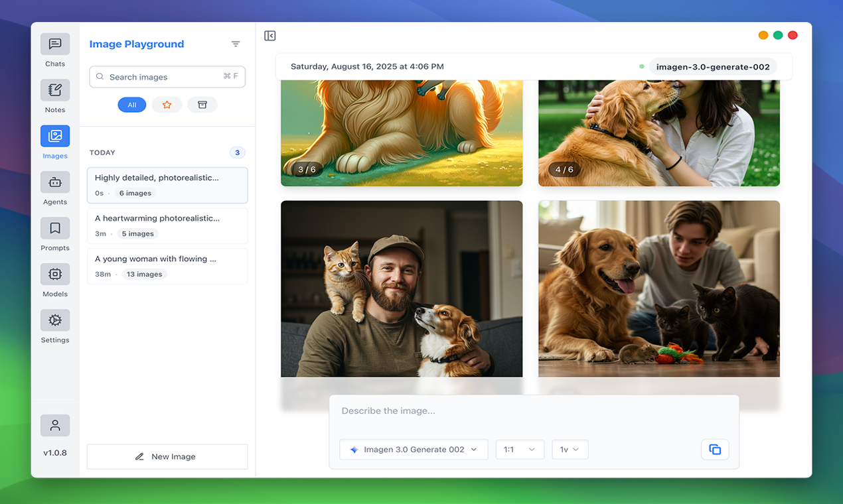This screenshot has height=504, width=843.
Task: Open the filter icon beside Image Playground
Action: (x=236, y=43)
